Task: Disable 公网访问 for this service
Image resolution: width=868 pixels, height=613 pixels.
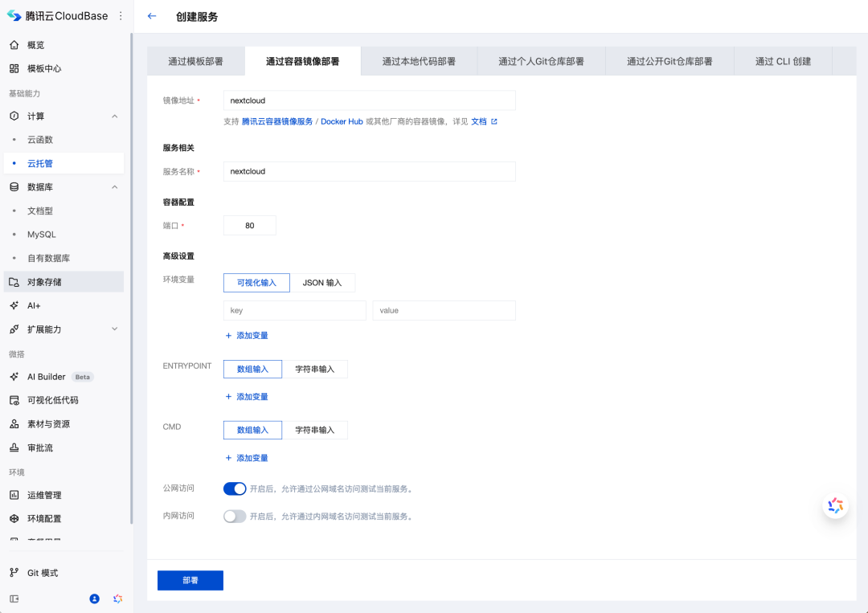Action: point(235,488)
